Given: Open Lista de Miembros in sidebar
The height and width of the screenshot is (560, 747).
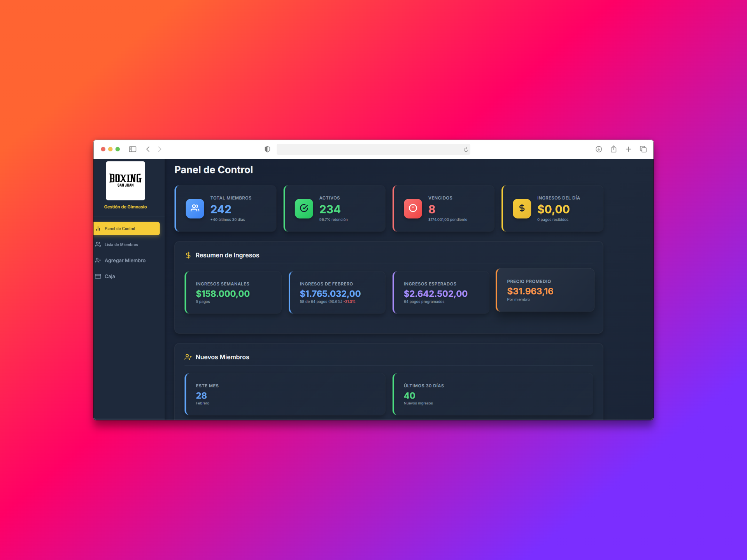Looking at the screenshot, I should pos(121,245).
